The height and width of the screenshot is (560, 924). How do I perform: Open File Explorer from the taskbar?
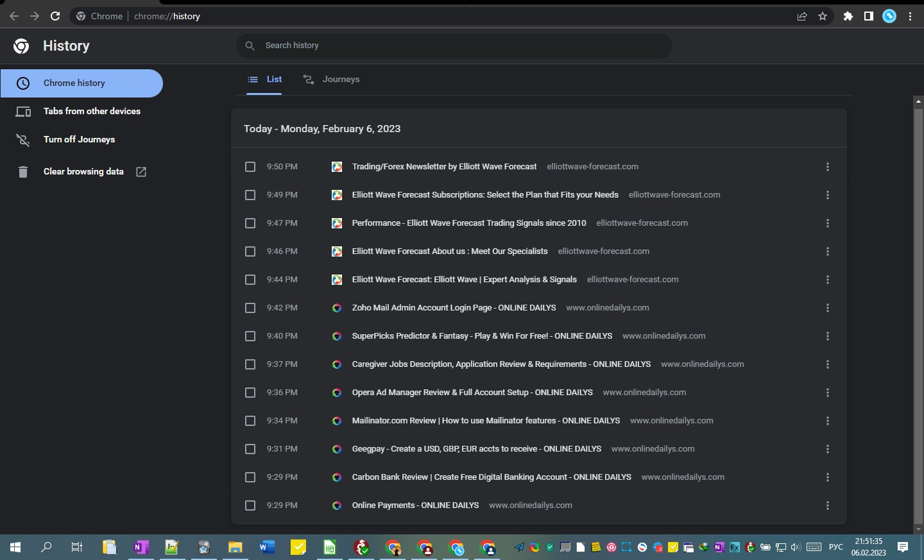[235, 547]
